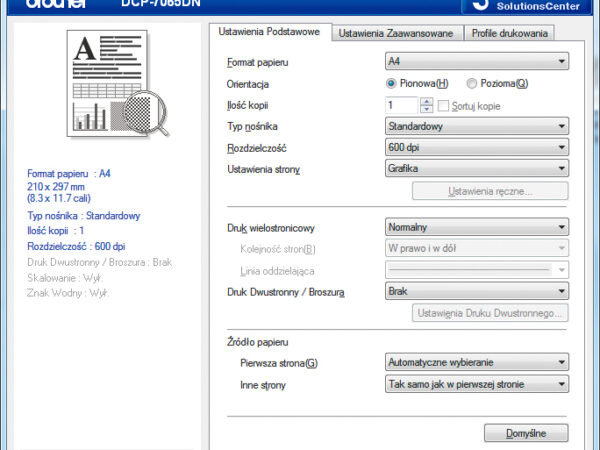Expand the Typ nośnika dropdown

(x=476, y=126)
